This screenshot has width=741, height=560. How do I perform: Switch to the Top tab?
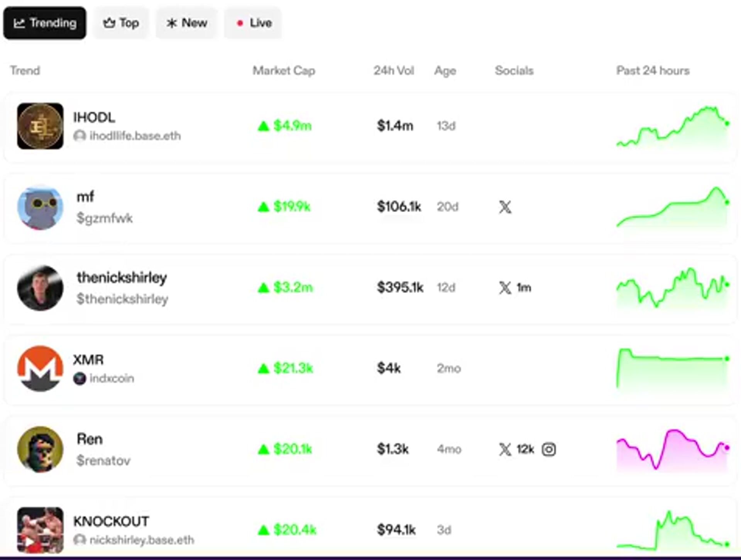pos(121,23)
